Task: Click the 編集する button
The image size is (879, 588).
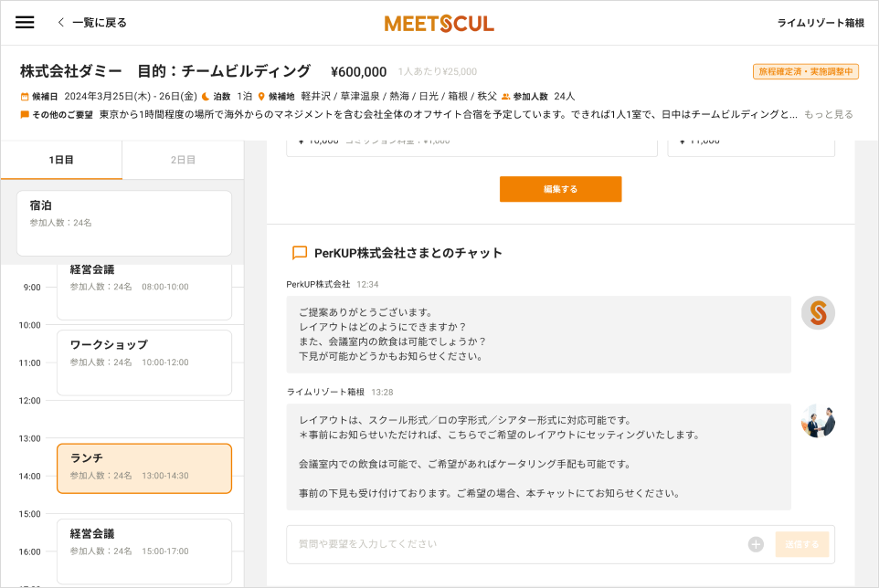Action: [561, 189]
